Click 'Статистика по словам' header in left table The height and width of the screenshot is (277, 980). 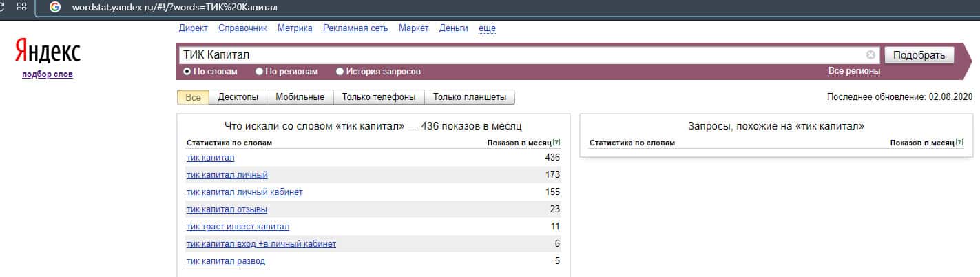pyautogui.click(x=229, y=143)
